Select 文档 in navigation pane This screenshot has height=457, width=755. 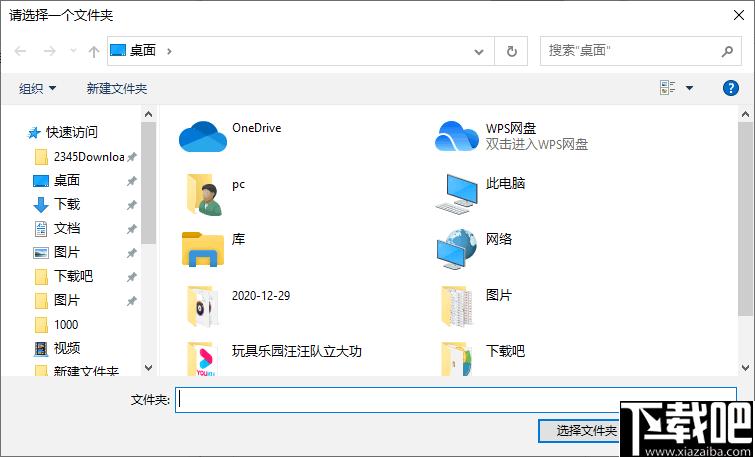(57, 229)
